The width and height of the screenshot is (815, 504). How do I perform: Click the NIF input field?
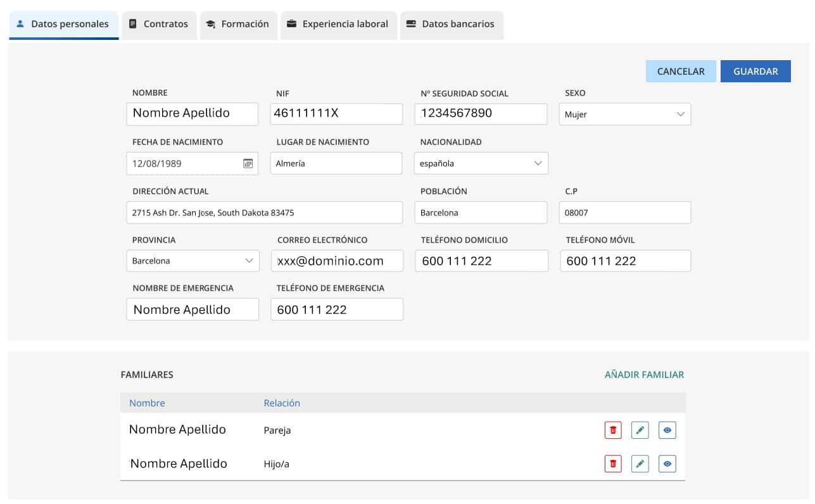(x=336, y=114)
